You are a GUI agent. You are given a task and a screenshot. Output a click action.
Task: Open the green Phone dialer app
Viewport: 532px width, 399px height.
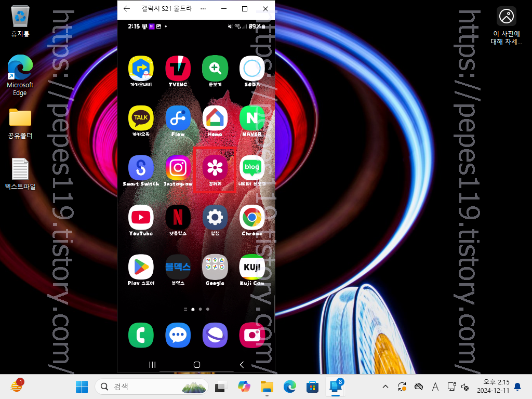tap(141, 335)
